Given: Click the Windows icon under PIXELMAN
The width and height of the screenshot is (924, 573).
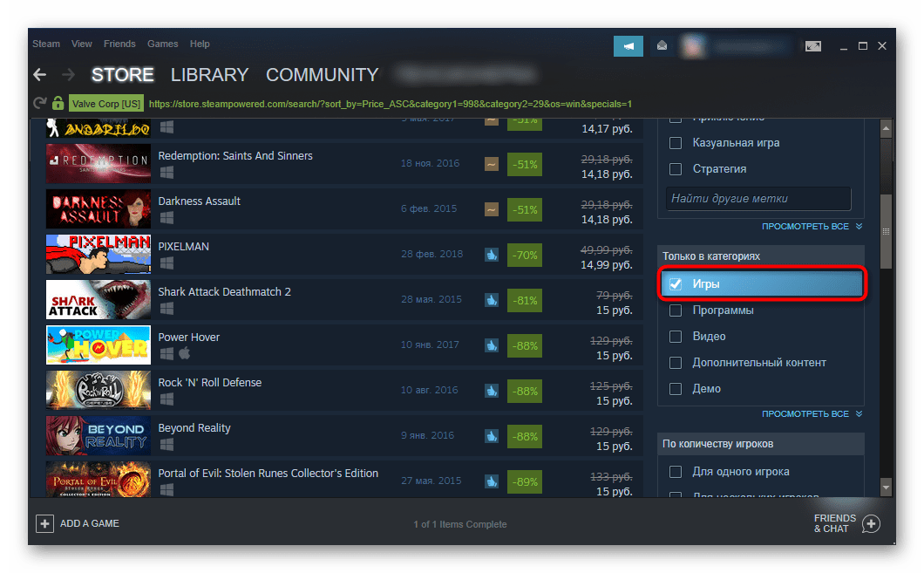Looking at the screenshot, I should [x=166, y=263].
